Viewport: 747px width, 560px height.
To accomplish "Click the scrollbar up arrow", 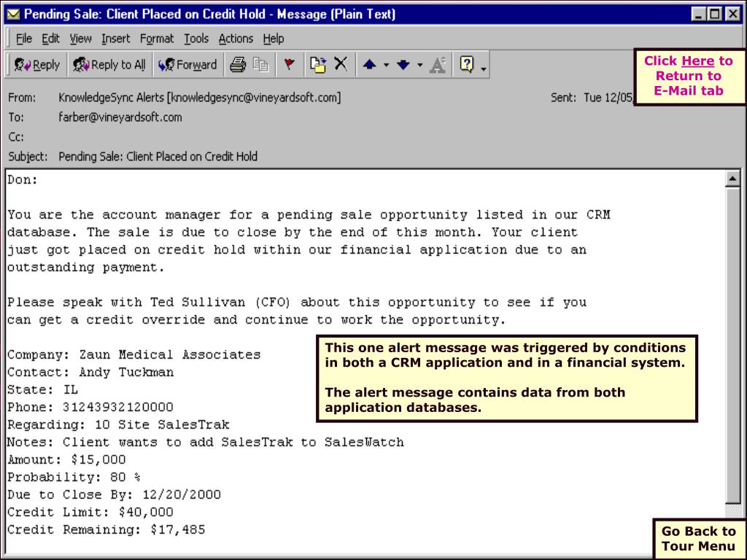I will [x=732, y=179].
